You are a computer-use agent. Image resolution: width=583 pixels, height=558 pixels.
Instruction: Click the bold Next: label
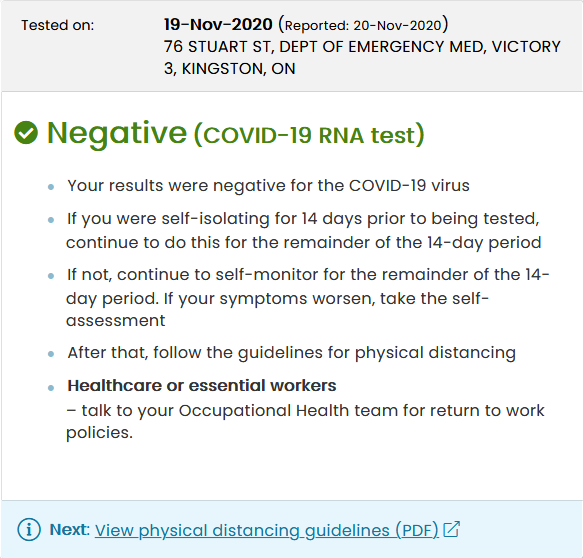click(x=70, y=529)
